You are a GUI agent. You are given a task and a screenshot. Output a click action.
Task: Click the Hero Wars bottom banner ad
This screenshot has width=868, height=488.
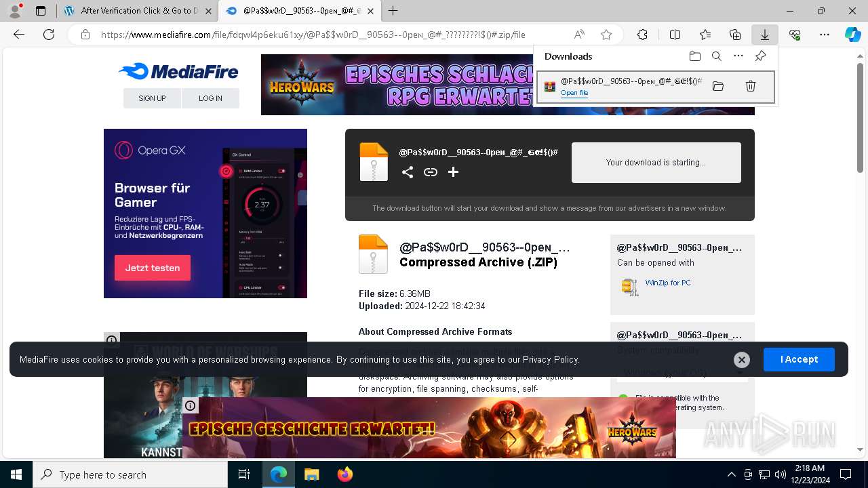click(429, 428)
